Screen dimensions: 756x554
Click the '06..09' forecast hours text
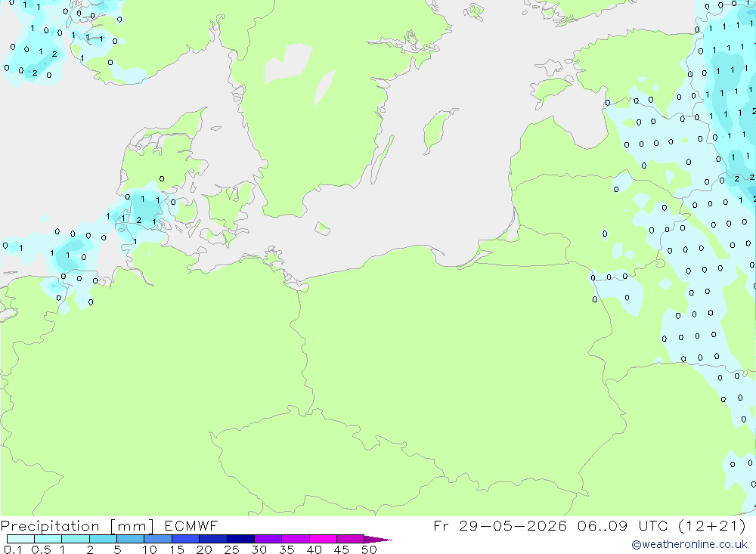click(603, 525)
